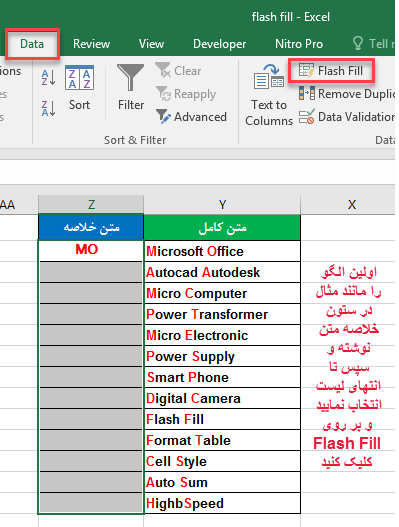Select column Z header
The width and height of the screenshot is (399, 527).
coord(91,204)
